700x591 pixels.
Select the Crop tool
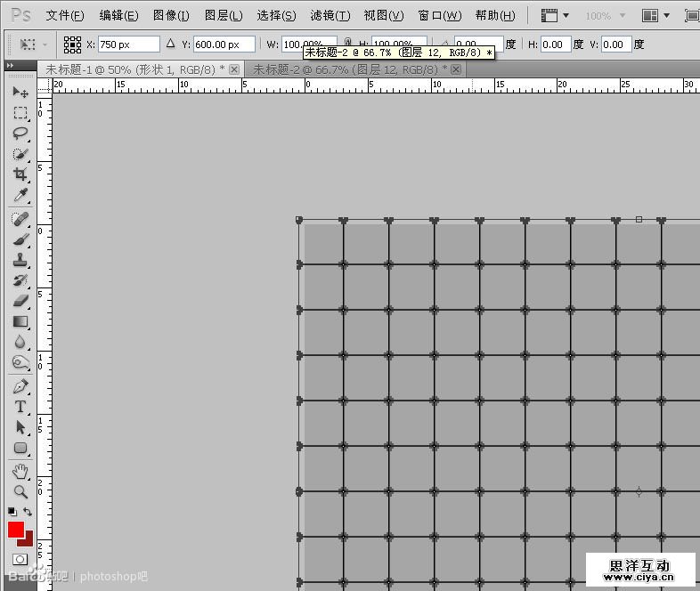pos(20,174)
